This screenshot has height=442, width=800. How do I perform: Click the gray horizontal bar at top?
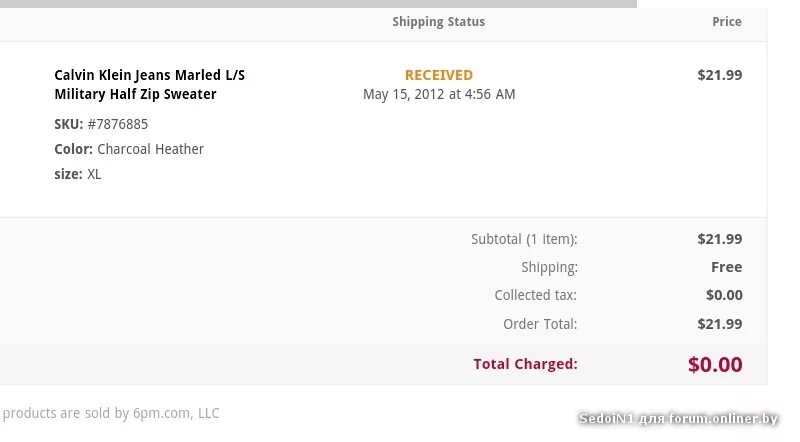pyautogui.click(x=318, y=4)
